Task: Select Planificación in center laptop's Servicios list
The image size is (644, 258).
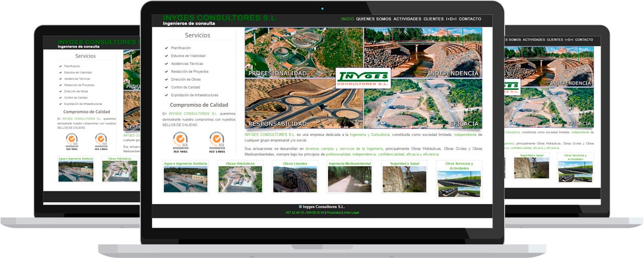Action: 181,48
